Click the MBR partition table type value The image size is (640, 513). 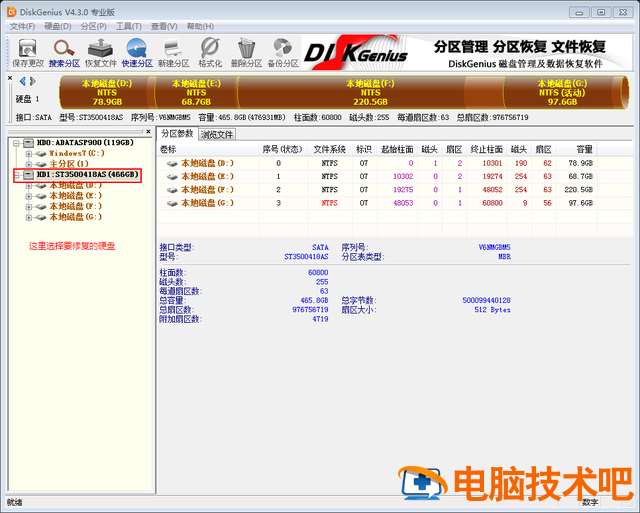click(504, 257)
